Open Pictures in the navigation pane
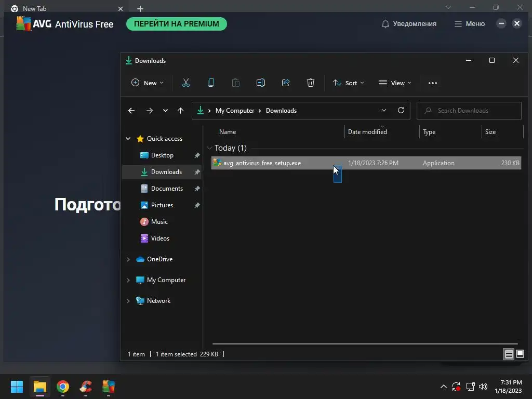This screenshot has height=399, width=532. (x=162, y=205)
